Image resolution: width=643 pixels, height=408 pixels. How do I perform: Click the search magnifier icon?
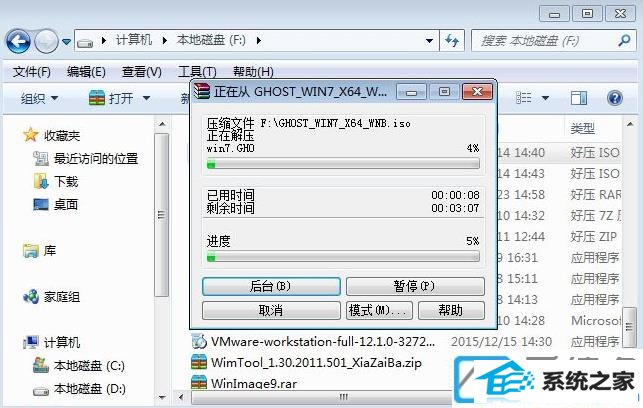pyautogui.click(x=624, y=40)
